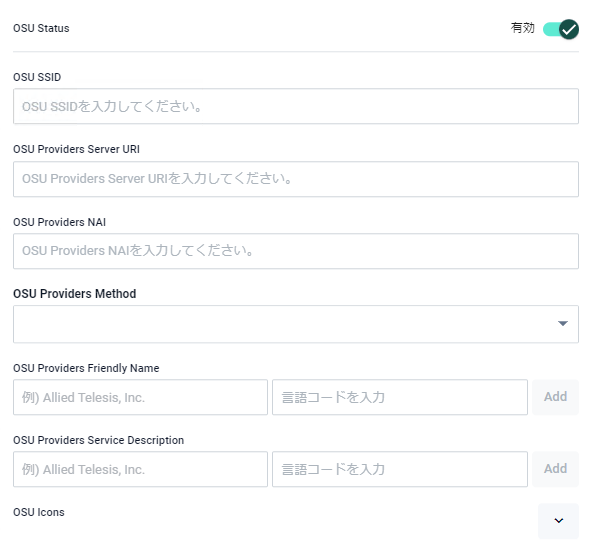
Task: Click the OSU Icons label
Action: (x=39, y=512)
